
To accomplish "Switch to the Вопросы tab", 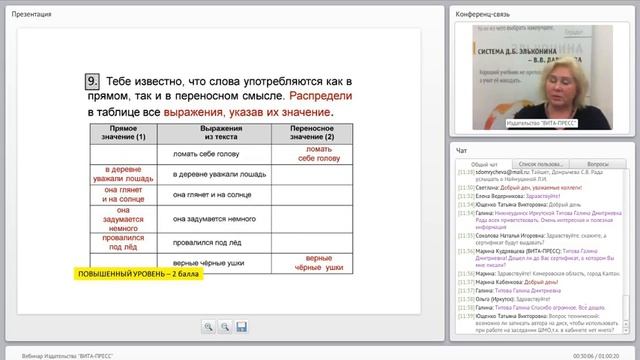I will (x=598, y=164).
